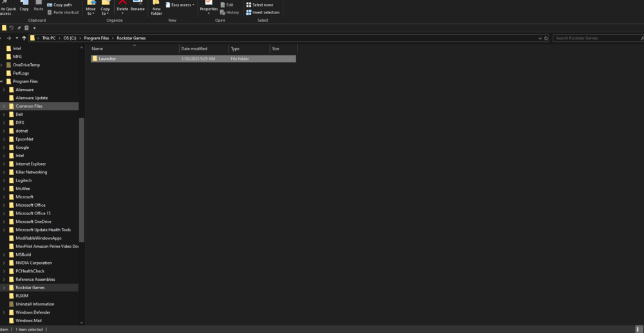Click the Up arrow navigation icon
The image size is (644, 333).
pos(24,38)
